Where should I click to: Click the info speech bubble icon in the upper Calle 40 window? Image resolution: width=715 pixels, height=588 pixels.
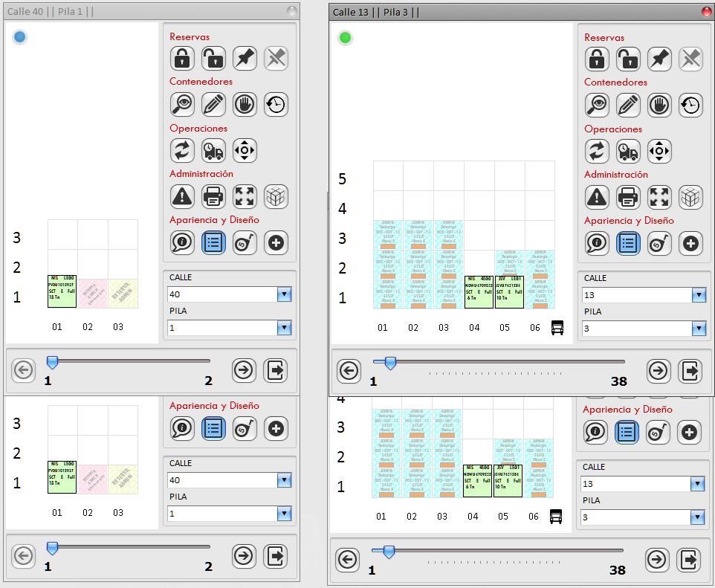tap(182, 242)
